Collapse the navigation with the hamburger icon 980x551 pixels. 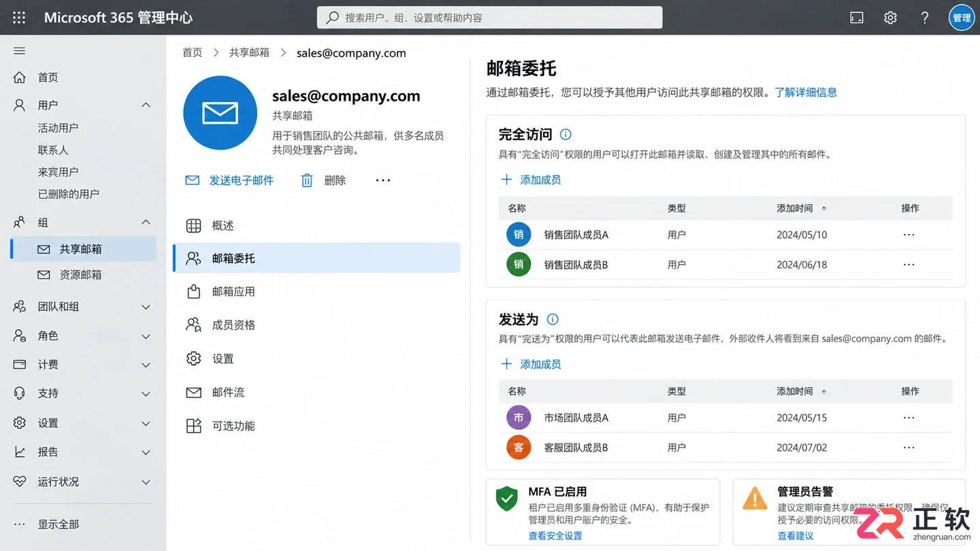[19, 51]
